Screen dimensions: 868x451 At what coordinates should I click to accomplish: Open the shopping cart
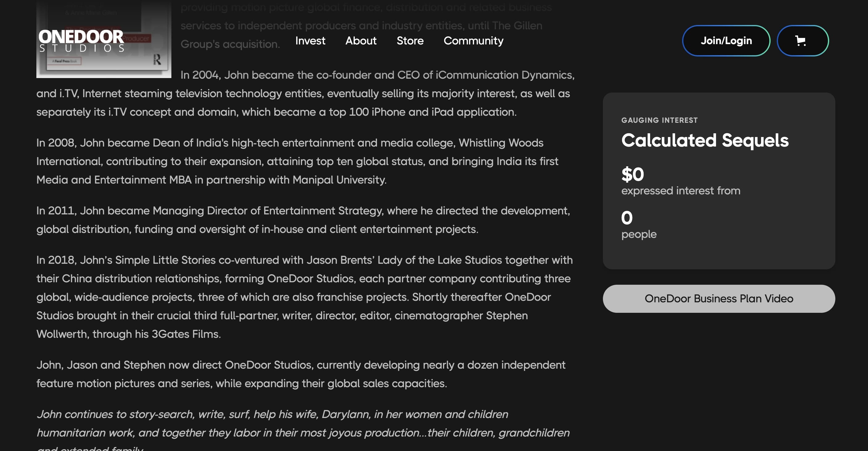click(802, 41)
